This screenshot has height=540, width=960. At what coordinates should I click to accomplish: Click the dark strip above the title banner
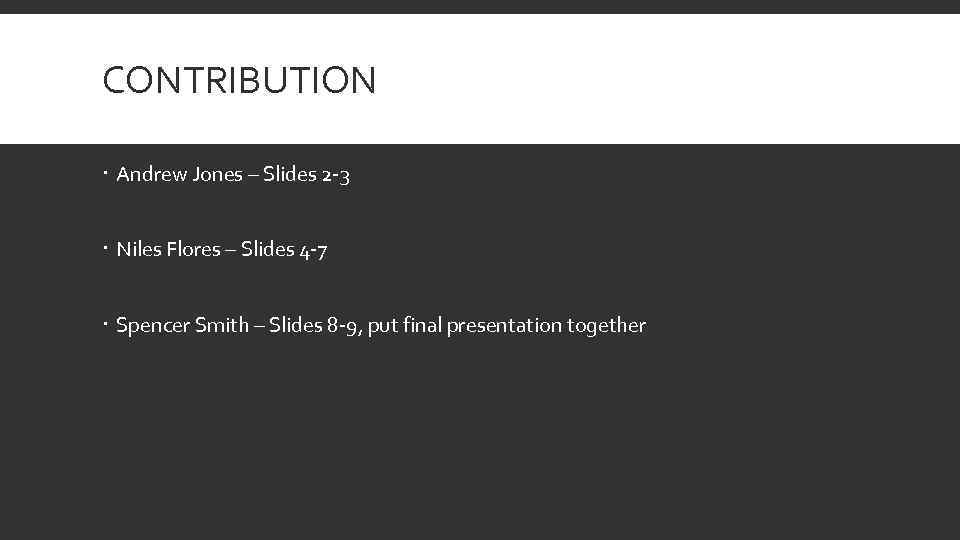pos(480,6)
